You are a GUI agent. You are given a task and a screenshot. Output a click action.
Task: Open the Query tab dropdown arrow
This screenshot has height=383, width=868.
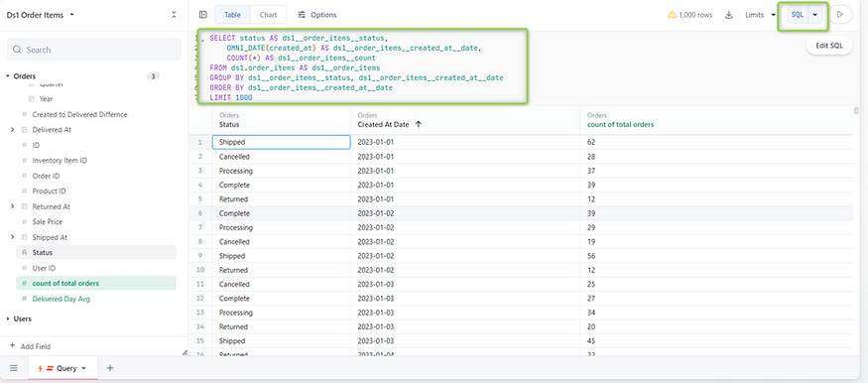[x=83, y=368]
